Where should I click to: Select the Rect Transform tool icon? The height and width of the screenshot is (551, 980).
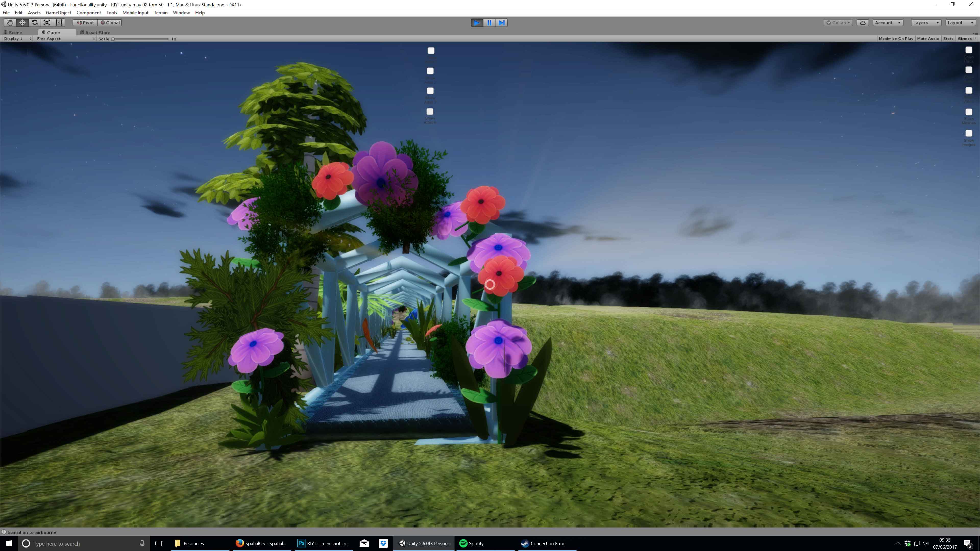(59, 22)
